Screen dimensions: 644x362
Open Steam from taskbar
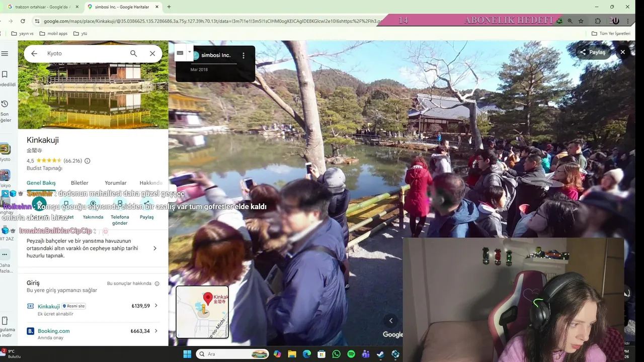coord(381,354)
